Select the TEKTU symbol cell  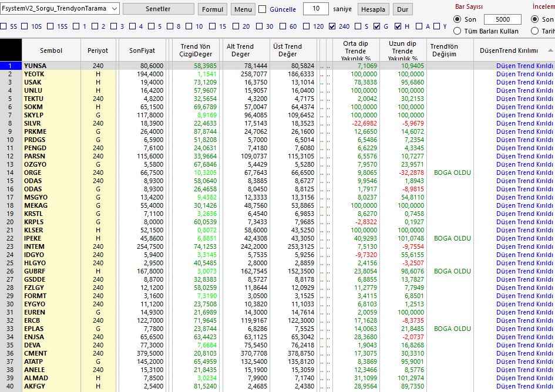(51, 99)
